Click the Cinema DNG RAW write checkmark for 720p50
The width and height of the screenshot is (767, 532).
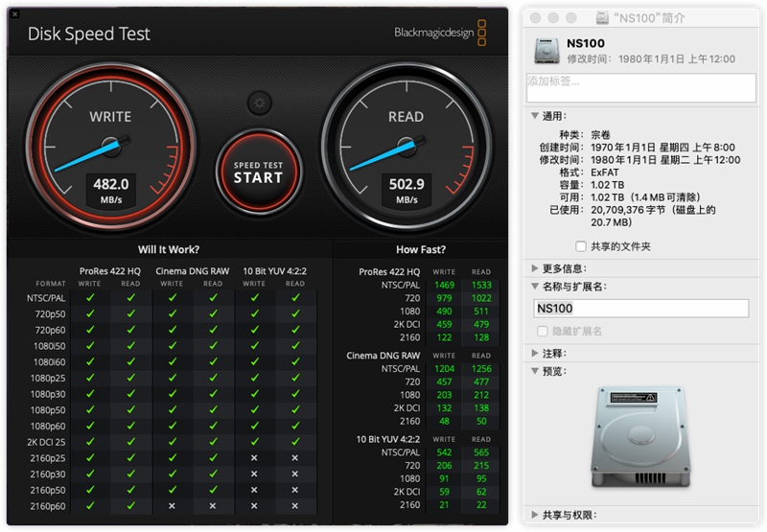(x=173, y=313)
